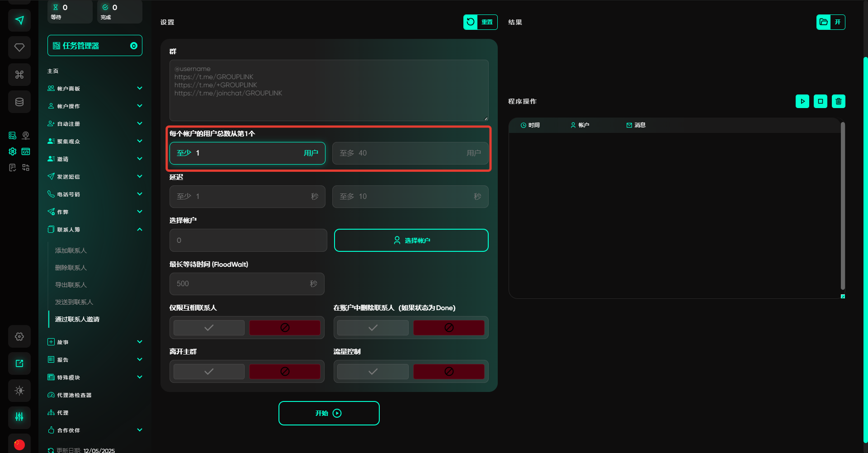
Task: Open the 代理池检查器 menu item
Action: (x=74, y=395)
